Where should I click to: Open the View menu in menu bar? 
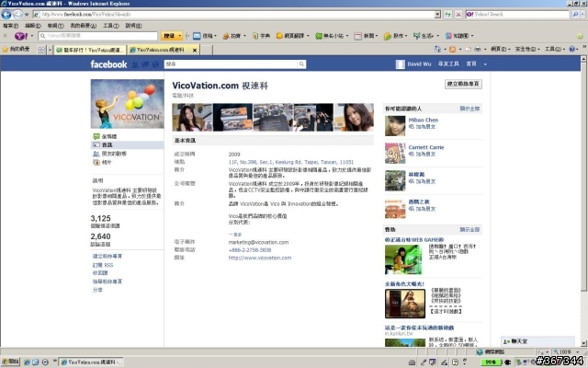pyautogui.click(x=55, y=26)
